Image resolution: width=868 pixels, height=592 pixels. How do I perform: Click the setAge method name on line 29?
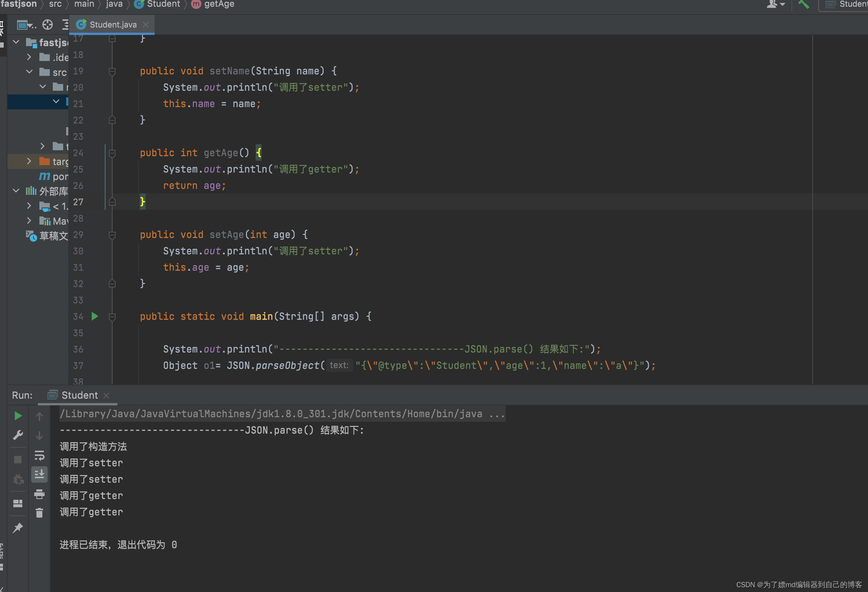(x=227, y=235)
